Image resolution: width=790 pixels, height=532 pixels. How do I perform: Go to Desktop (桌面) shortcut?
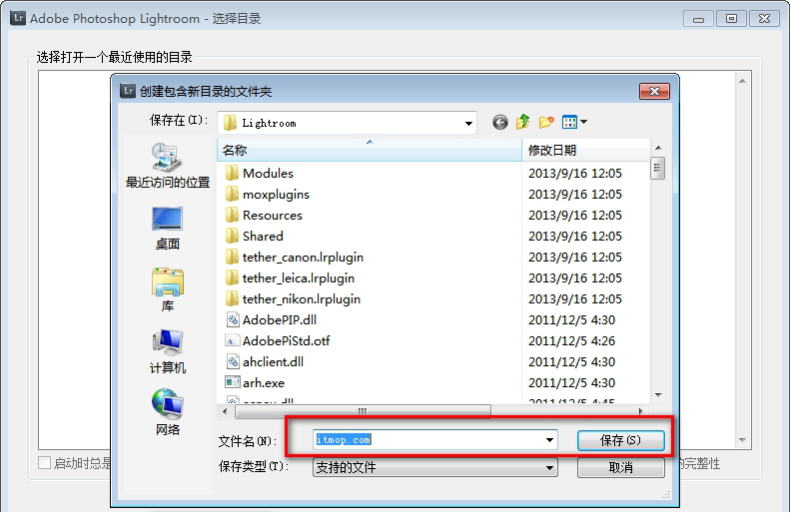(x=167, y=229)
